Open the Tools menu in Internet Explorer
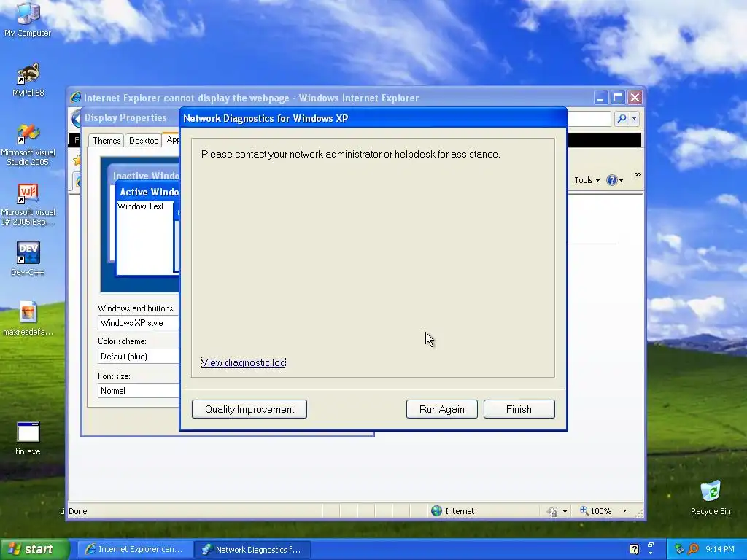 [x=587, y=180]
